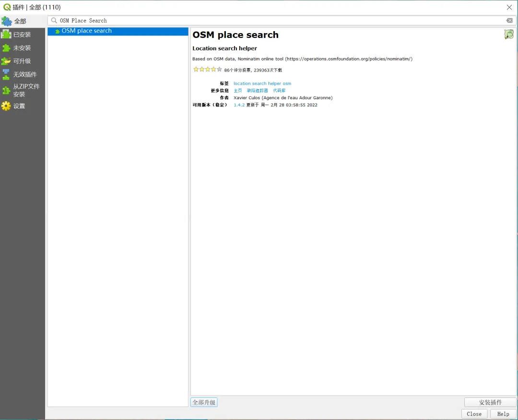The width and height of the screenshot is (518, 420).
Task: Click the first rating star
Action: pyautogui.click(x=196, y=70)
